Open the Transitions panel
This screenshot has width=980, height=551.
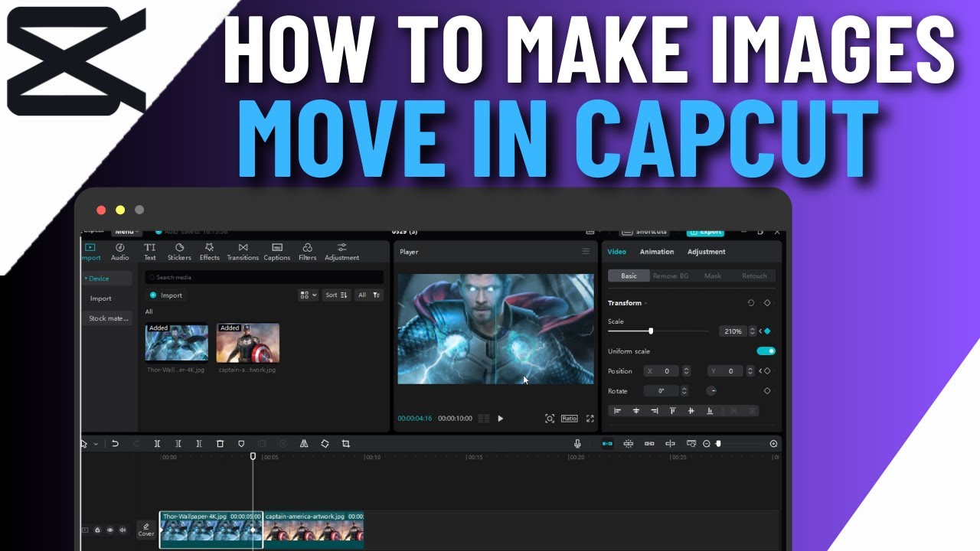[x=243, y=252]
